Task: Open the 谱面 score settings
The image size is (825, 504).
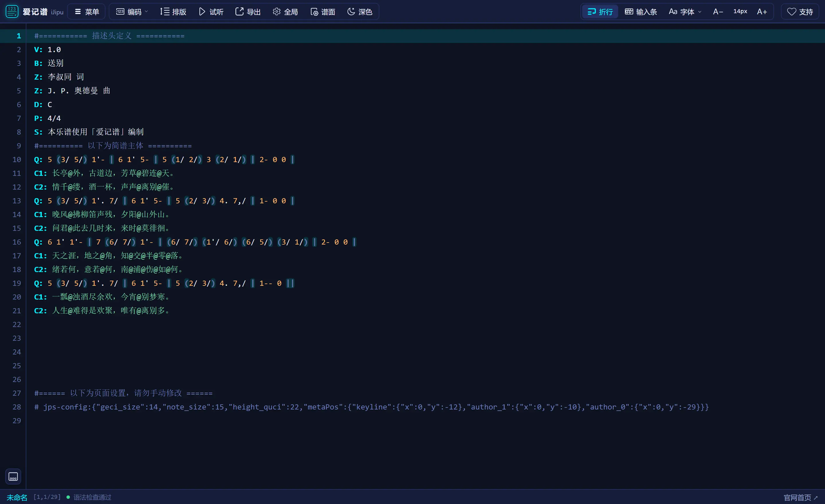Action: click(323, 12)
